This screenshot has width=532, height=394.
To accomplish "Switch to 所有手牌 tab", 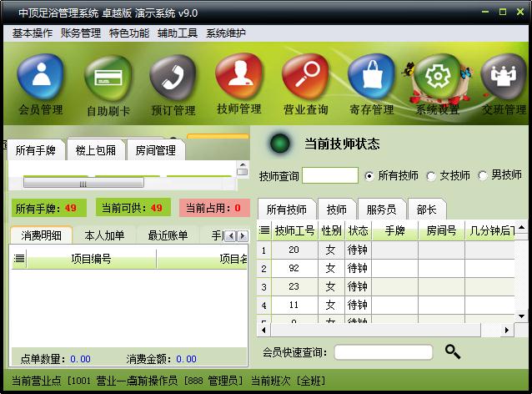I will (x=36, y=150).
